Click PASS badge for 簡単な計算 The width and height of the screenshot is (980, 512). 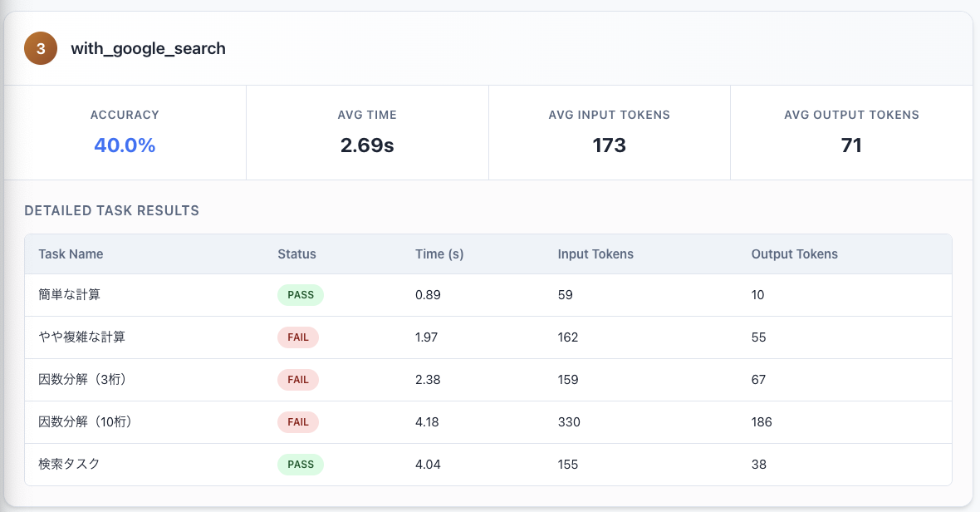pos(300,295)
